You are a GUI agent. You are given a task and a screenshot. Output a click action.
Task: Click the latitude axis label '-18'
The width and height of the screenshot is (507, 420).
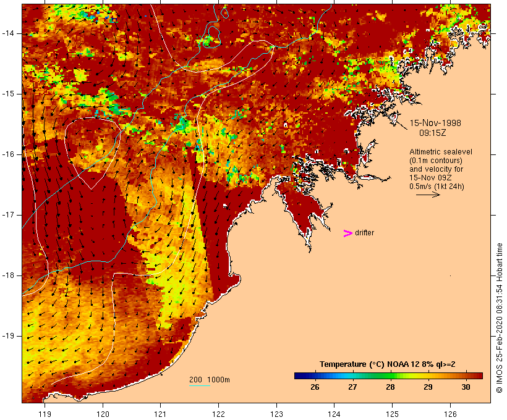click(8, 275)
